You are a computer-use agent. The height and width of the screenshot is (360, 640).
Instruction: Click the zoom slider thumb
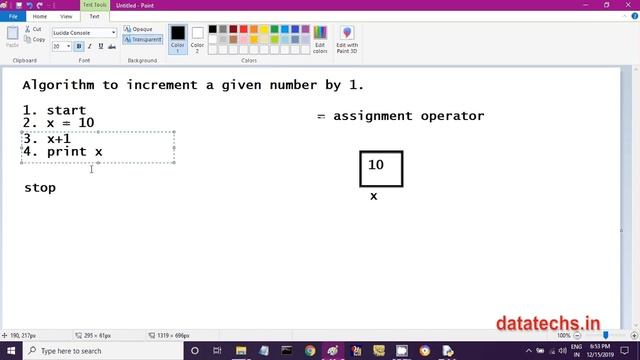coord(606,335)
